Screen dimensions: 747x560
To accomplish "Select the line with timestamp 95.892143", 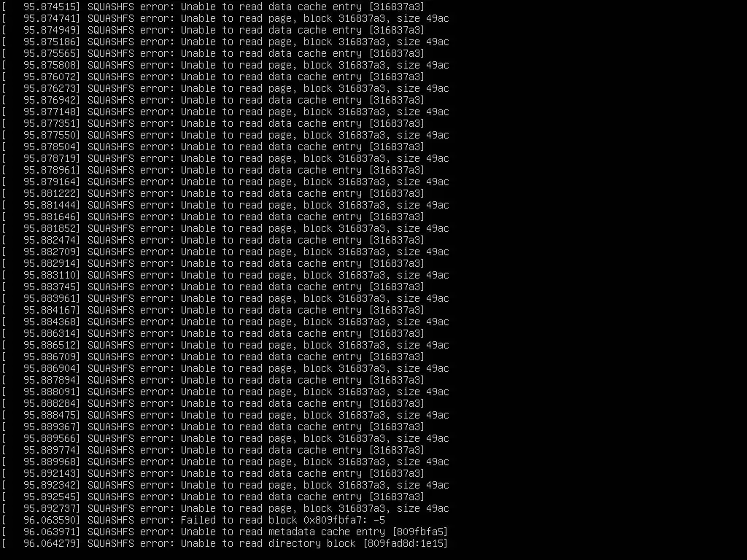I will pos(213,473).
